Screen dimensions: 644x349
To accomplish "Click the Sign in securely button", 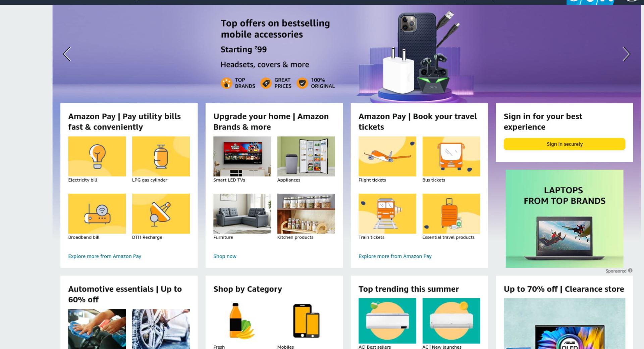I will pyautogui.click(x=564, y=144).
